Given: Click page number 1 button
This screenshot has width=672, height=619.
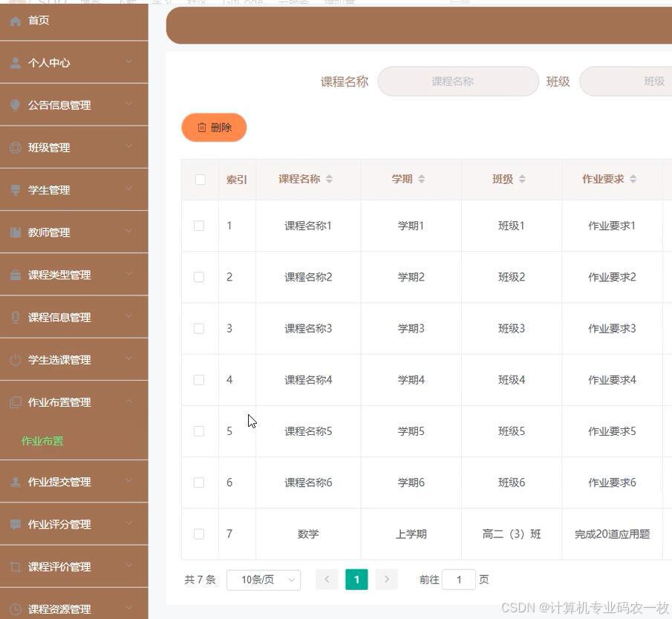Looking at the screenshot, I should (356, 579).
